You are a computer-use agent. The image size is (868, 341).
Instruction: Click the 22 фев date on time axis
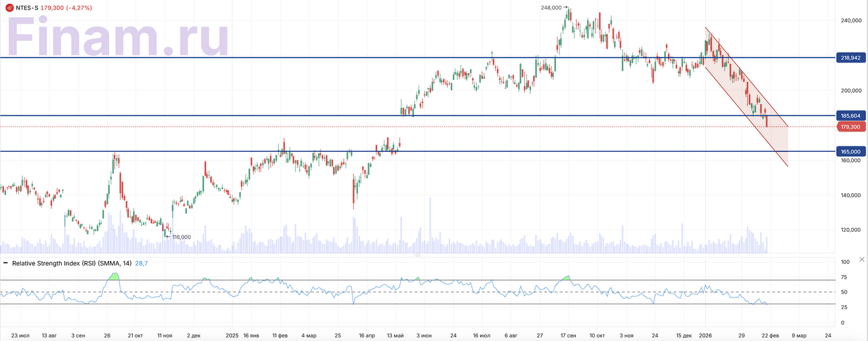(x=770, y=335)
